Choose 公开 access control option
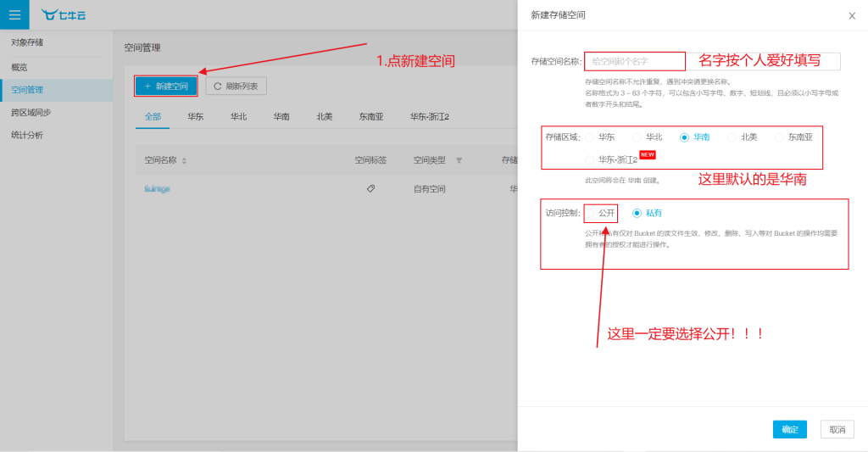Image resolution: width=868 pixels, height=452 pixels. [x=591, y=214]
